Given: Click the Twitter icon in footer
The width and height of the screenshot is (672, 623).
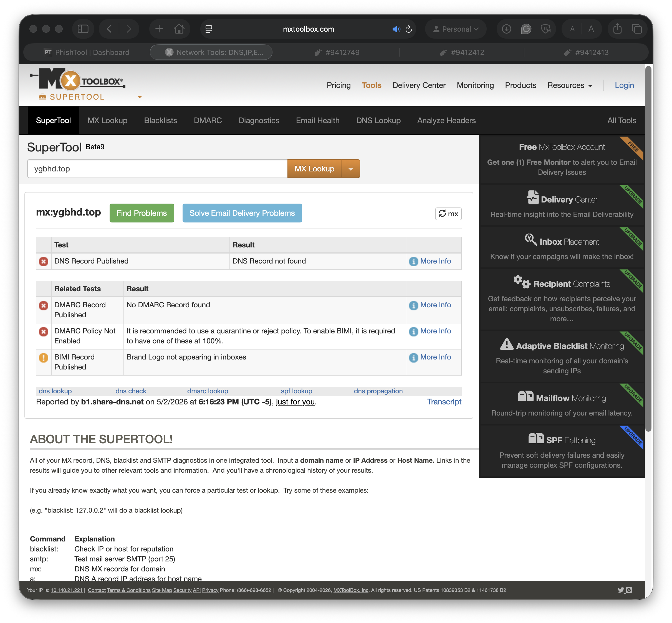Looking at the screenshot, I should coord(620,590).
